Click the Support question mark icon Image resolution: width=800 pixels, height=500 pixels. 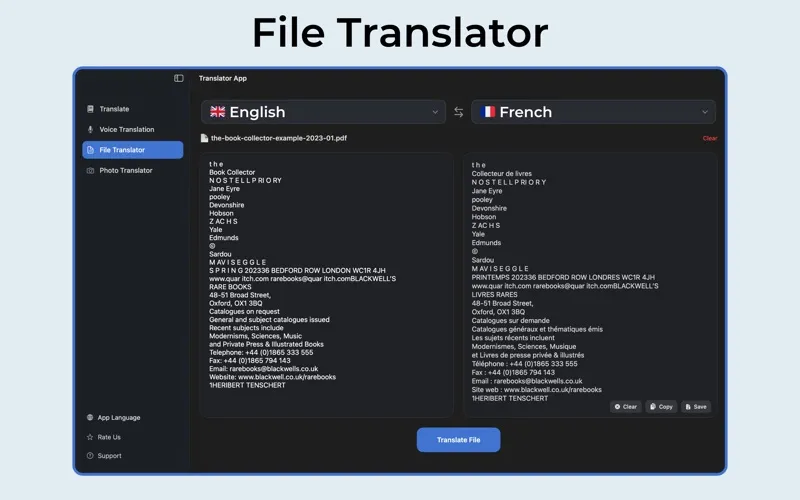pyautogui.click(x=90, y=456)
